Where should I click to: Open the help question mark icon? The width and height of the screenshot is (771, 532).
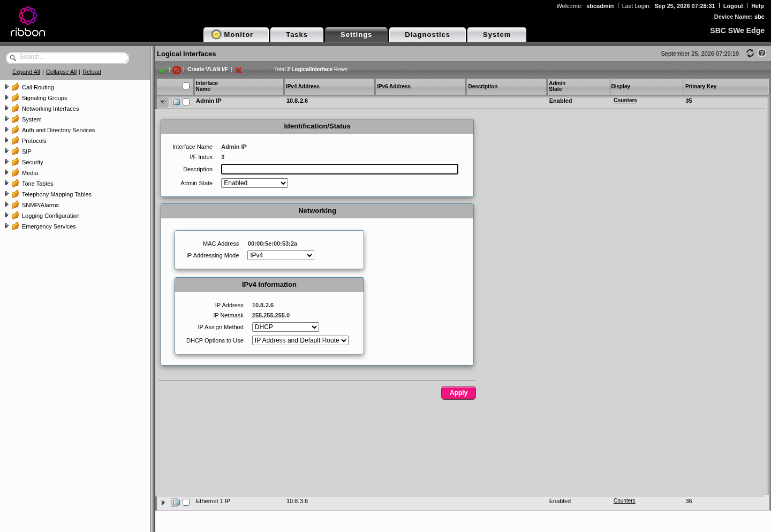pos(762,53)
